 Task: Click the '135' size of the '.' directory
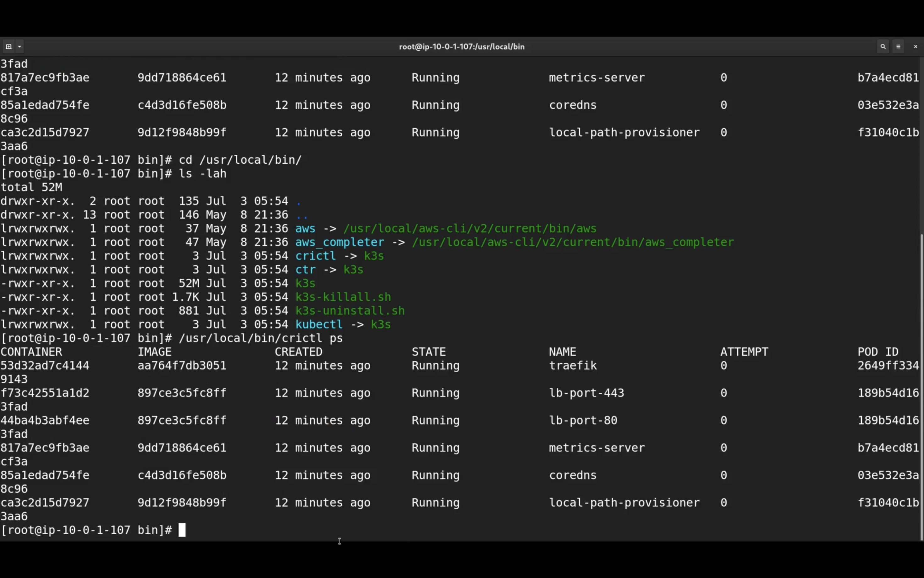189,201
